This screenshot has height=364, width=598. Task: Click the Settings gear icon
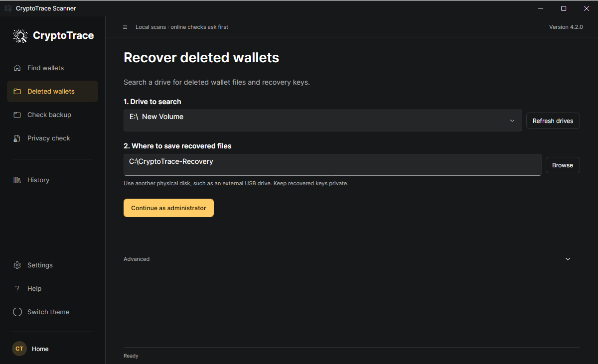(17, 265)
